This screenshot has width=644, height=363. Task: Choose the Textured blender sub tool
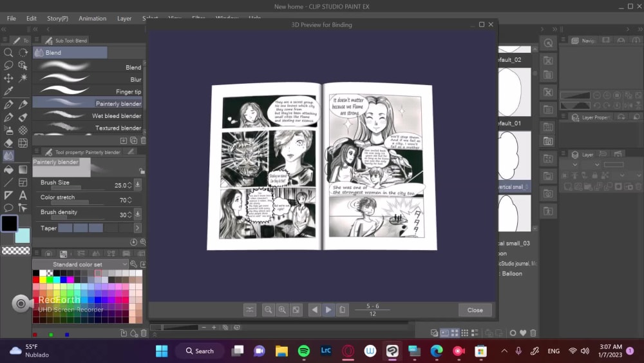(88, 128)
